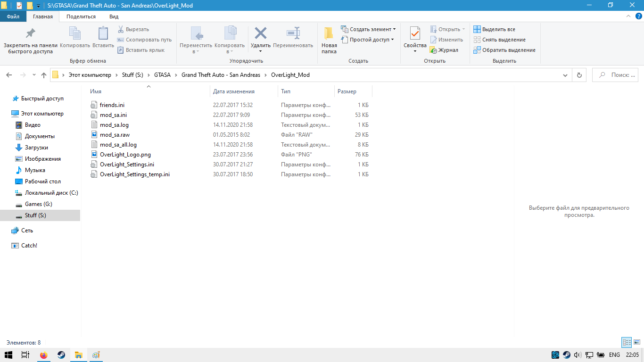Image resolution: width=644 pixels, height=362 pixels.
Task: Select the mod_sa.ini file
Action: [x=113, y=115]
